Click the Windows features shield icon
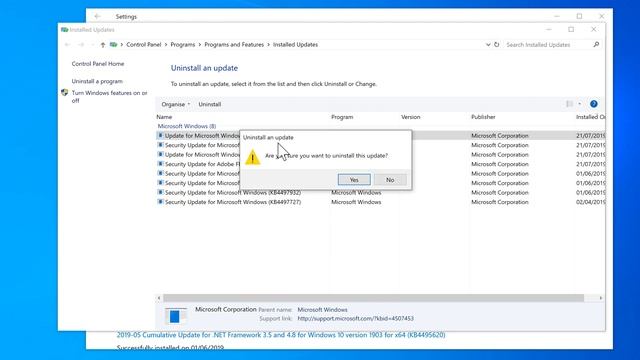640x360 pixels. (64, 93)
